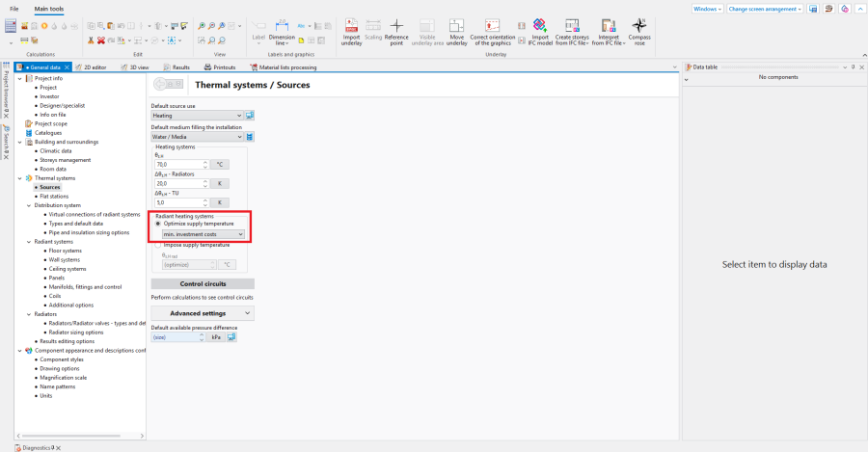Collapse the Thermal systems tree node
Screen dimensions: 868x452
(19, 178)
